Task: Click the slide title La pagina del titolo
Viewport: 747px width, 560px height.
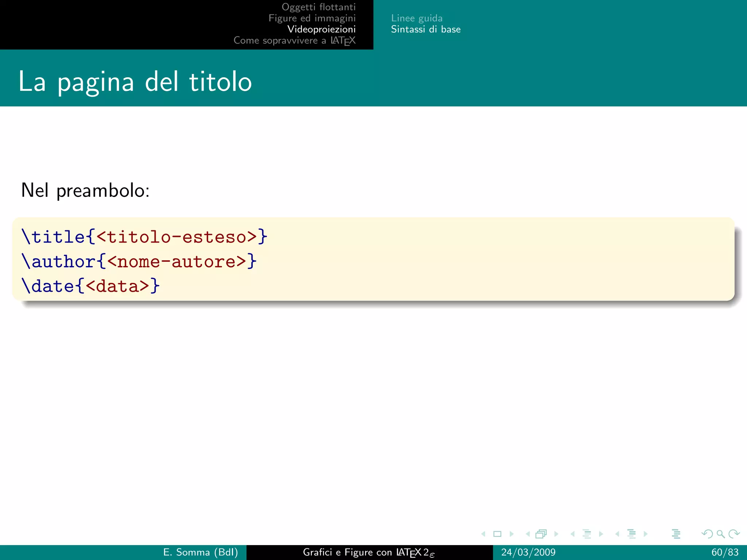Action: (x=135, y=82)
